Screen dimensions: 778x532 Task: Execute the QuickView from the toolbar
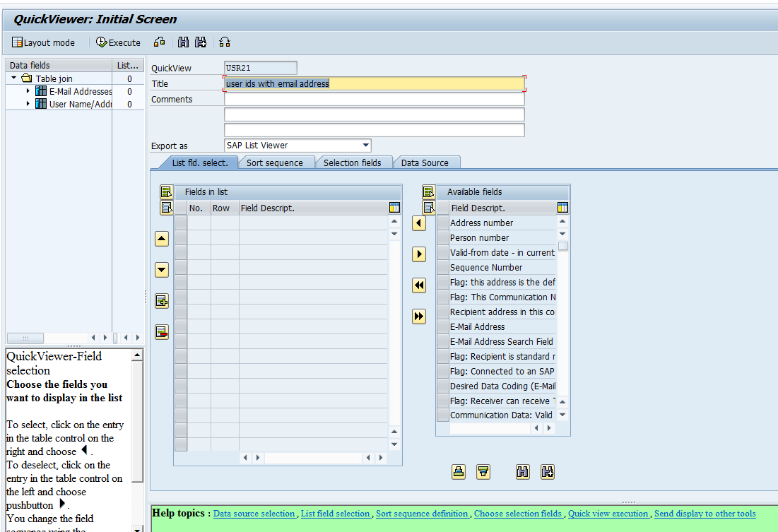117,42
